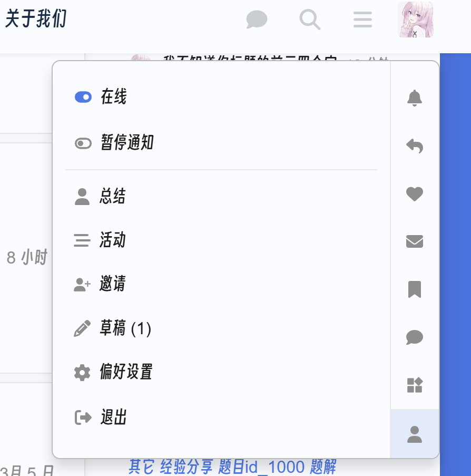Switch to notifications bell tab
471x476 pixels.
point(415,98)
